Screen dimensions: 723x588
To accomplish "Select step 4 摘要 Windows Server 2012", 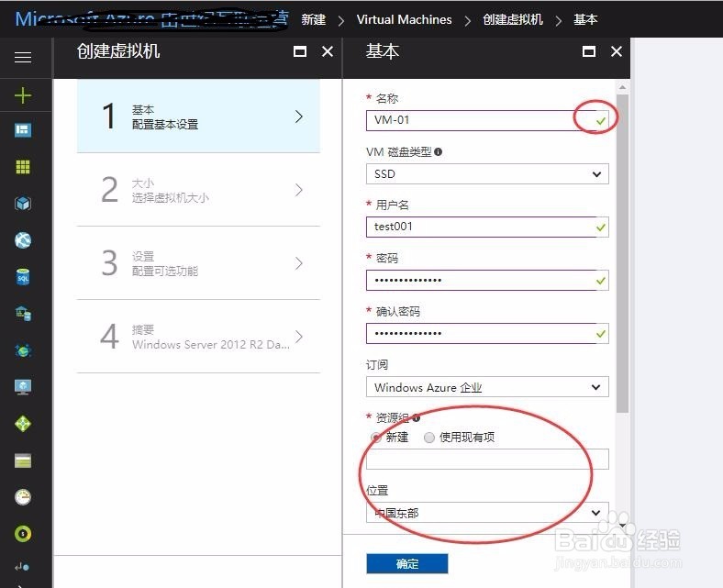I will pyautogui.click(x=198, y=337).
